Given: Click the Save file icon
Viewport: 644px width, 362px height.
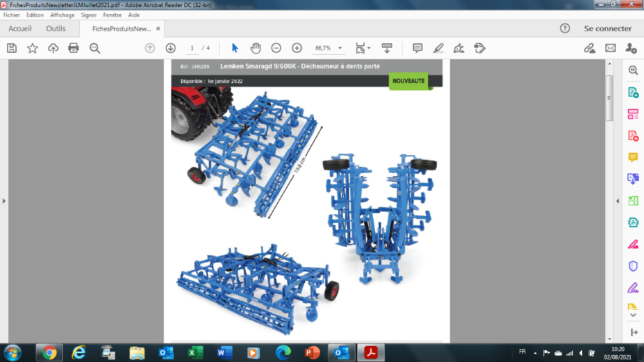Looking at the screenshot, I should 12,48.
